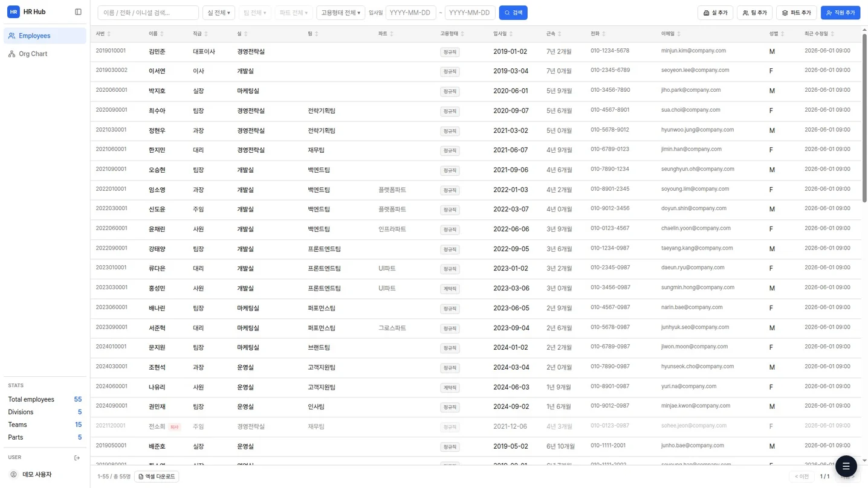Click the start date YYYY-MM-DD field
This screenshot has height=488, width=868.
[410, 13]
